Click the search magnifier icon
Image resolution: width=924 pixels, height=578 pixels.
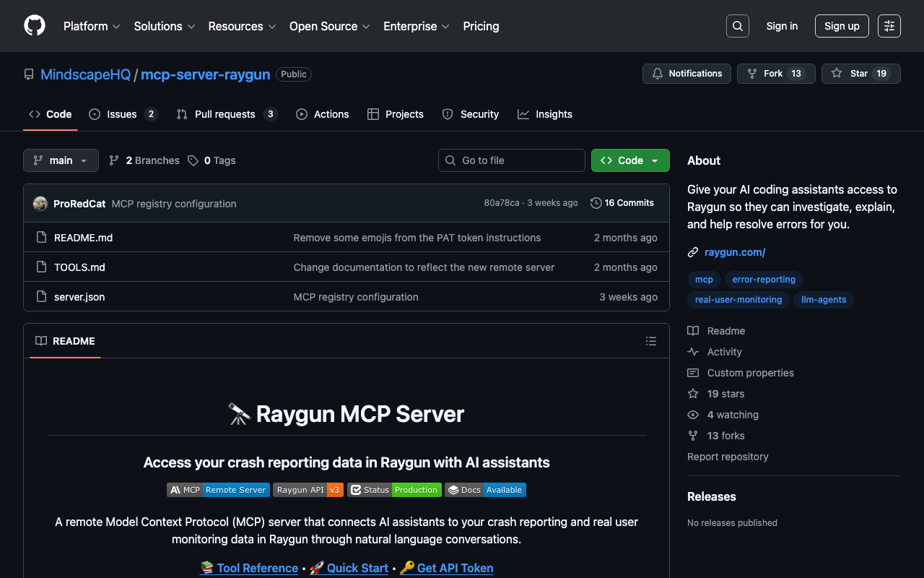point(737,26)
